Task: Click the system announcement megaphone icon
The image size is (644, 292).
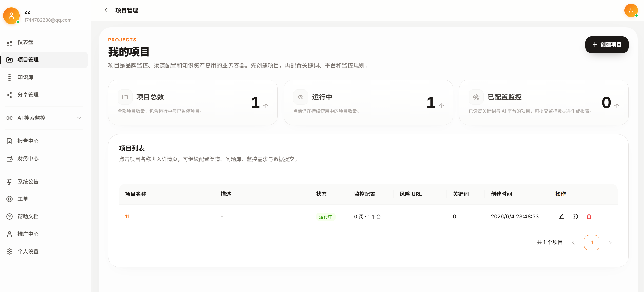Action: 9,182
